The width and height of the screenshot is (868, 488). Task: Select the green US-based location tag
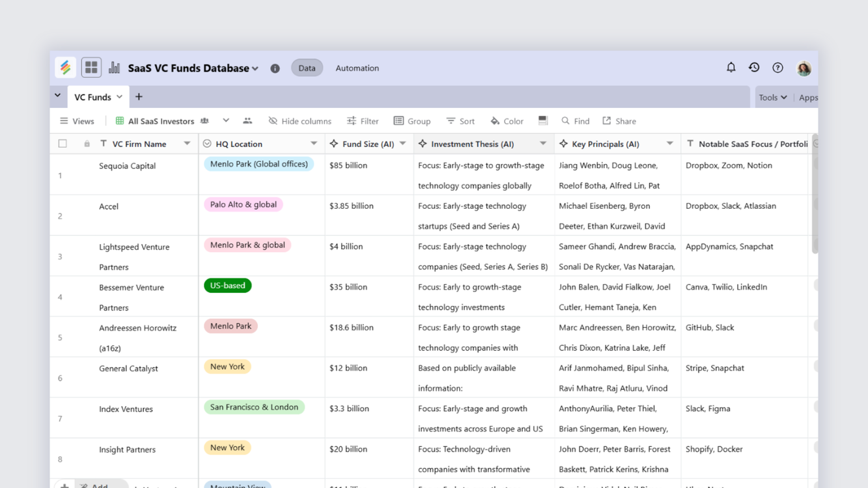pos(227,285)
